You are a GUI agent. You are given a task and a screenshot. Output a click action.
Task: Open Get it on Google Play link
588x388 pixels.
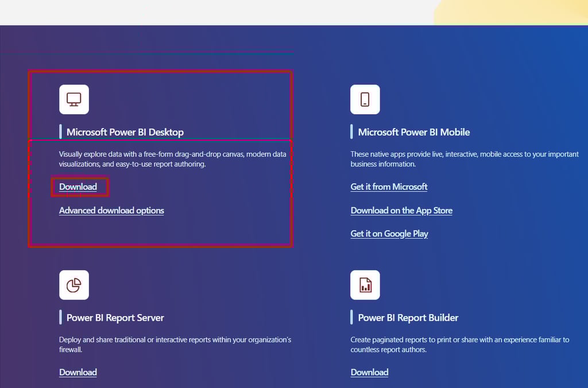click(389, 234)
